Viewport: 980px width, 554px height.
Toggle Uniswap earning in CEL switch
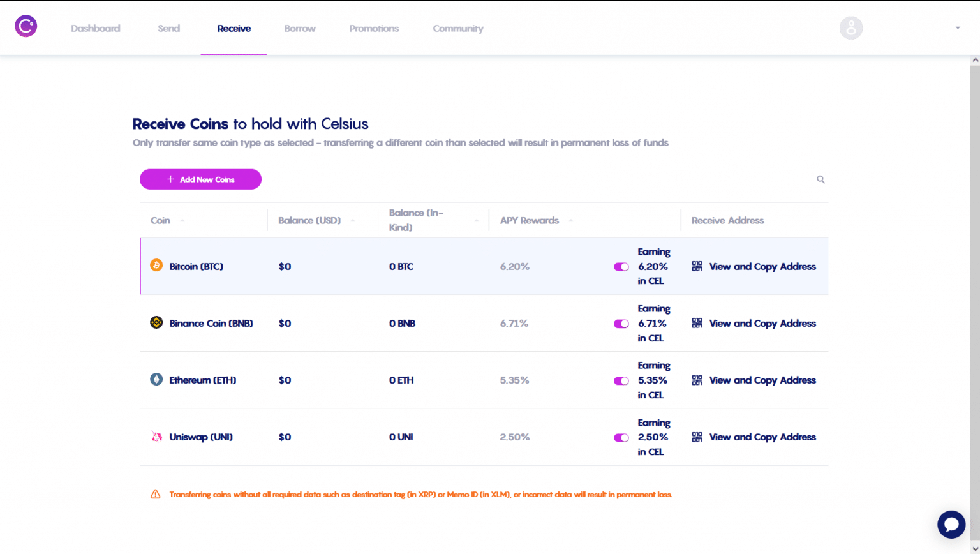621,437
